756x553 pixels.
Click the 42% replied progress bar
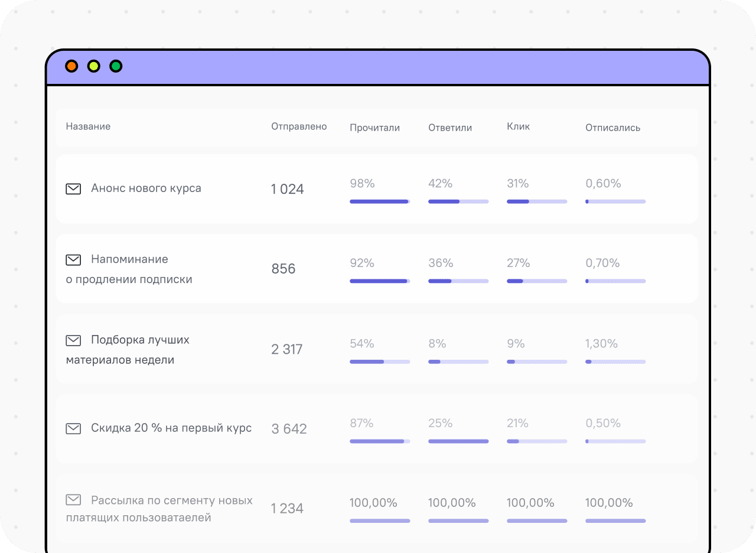point(458,201)
